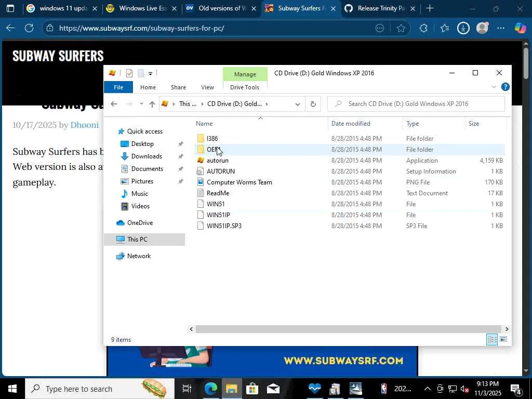The height and width of the screenshot is (399, 532).
Task: Open Task View on taskbar
Action: pos(187,389)
